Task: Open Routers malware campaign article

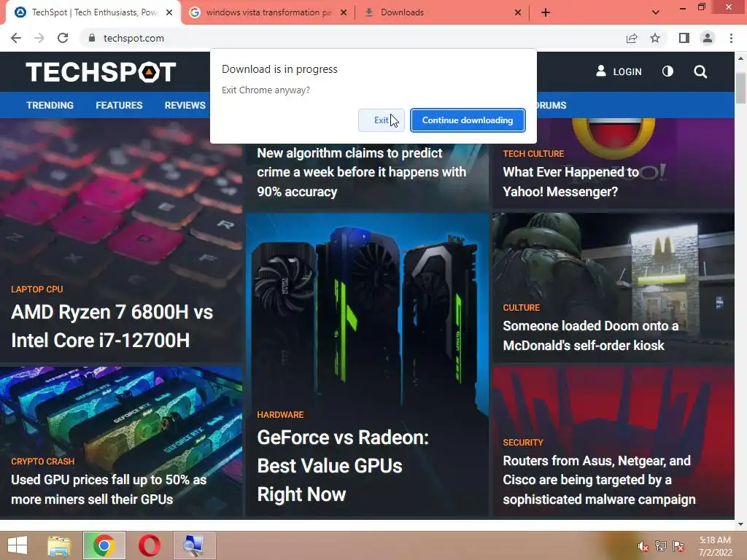Action: [x=600, y=480]
